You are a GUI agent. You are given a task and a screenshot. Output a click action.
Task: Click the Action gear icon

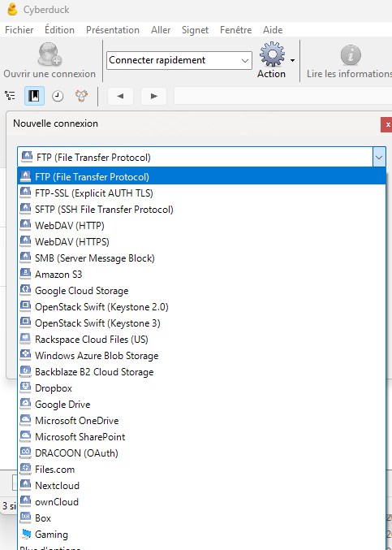click(x=272, y=54)
